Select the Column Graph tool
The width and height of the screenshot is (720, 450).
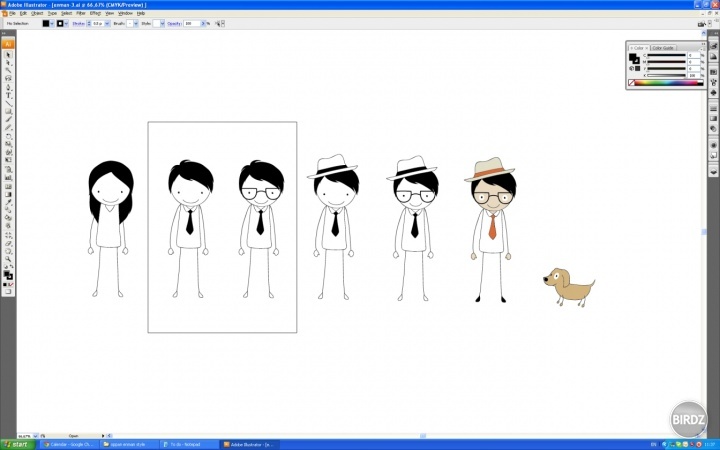coord(8,177)
